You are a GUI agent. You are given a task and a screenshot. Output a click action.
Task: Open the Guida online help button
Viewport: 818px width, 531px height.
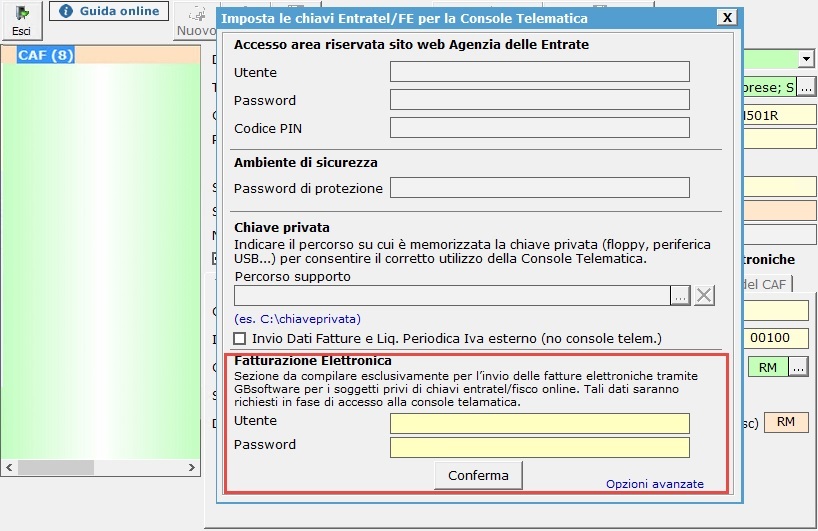[x=109, y=11]
